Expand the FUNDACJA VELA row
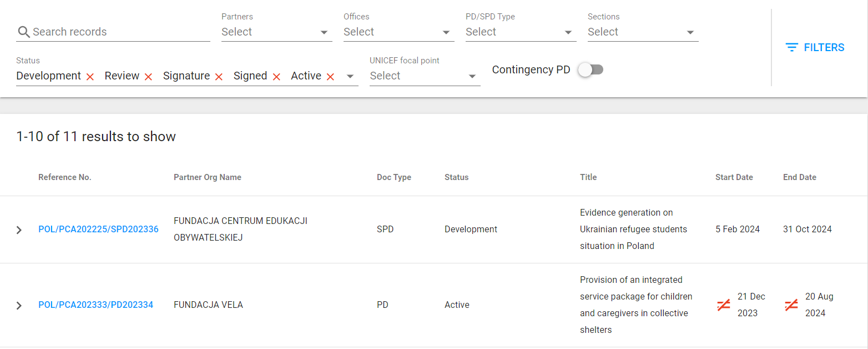868x349 pixels. 18,305
